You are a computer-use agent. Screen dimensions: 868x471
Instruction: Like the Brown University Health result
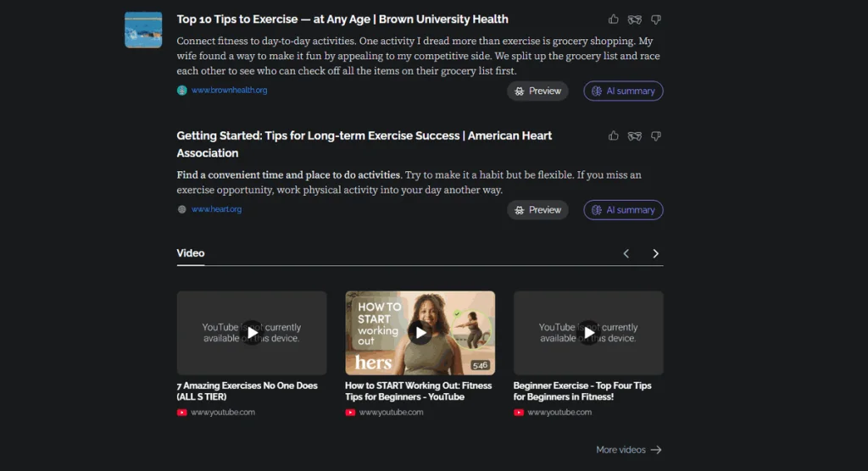tap(614, 19)
